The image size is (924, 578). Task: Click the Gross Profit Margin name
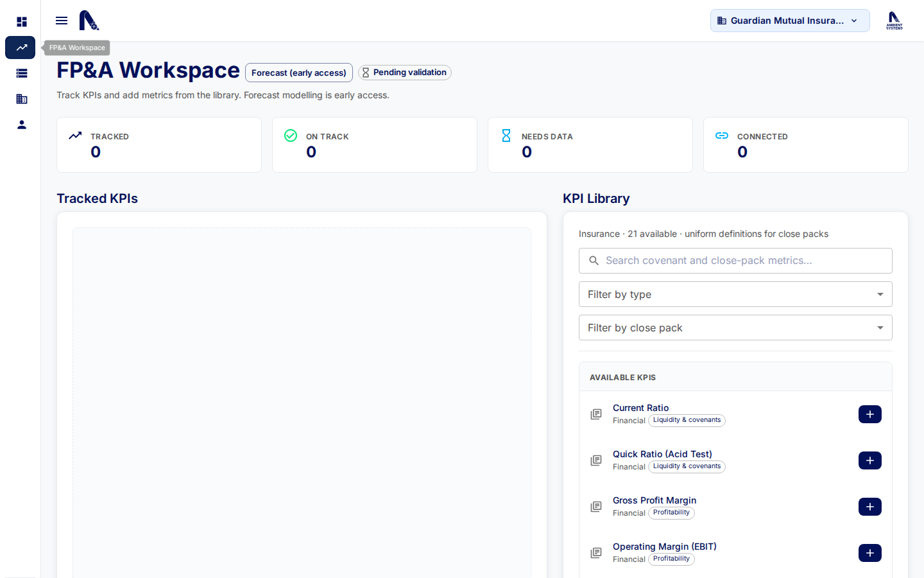pyautogui.click(x=654, y=500)
